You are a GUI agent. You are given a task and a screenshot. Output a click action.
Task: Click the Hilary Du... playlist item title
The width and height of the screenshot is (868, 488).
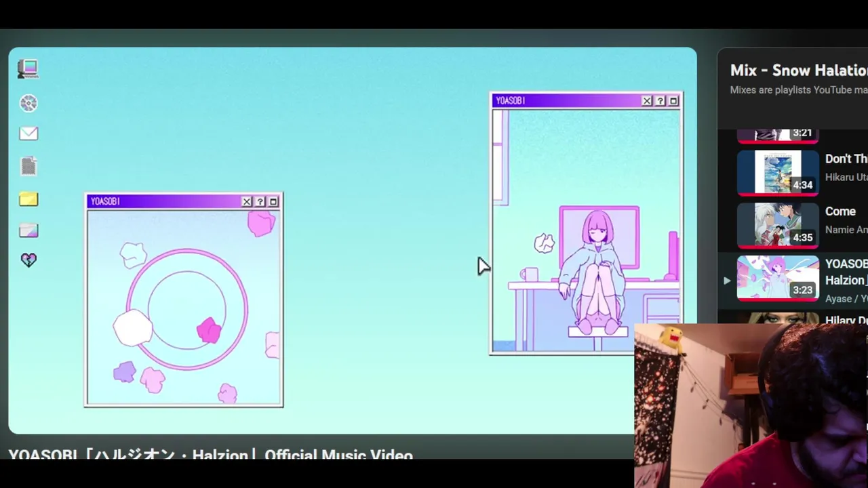point(846,320)
